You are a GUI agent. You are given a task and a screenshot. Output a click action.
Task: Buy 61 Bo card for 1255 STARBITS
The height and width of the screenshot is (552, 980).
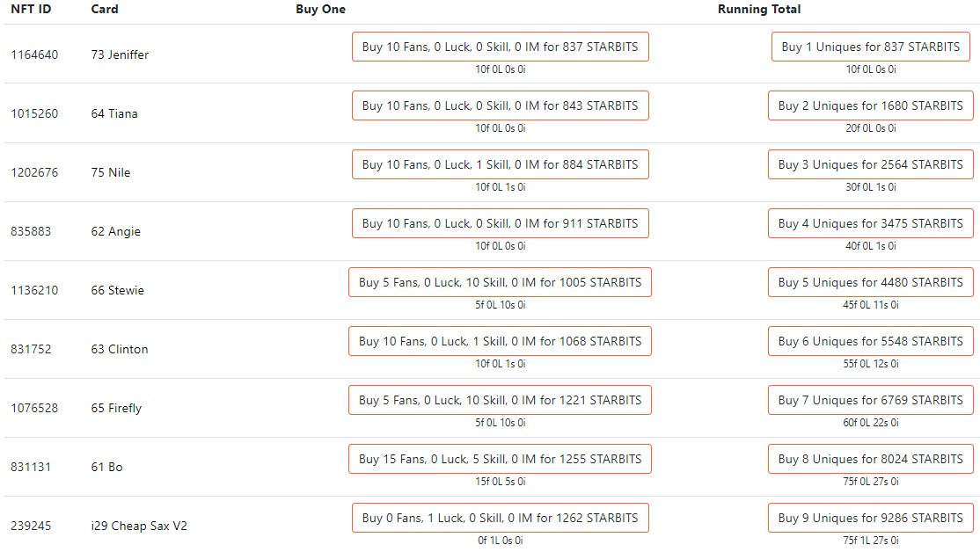[500, 459]
